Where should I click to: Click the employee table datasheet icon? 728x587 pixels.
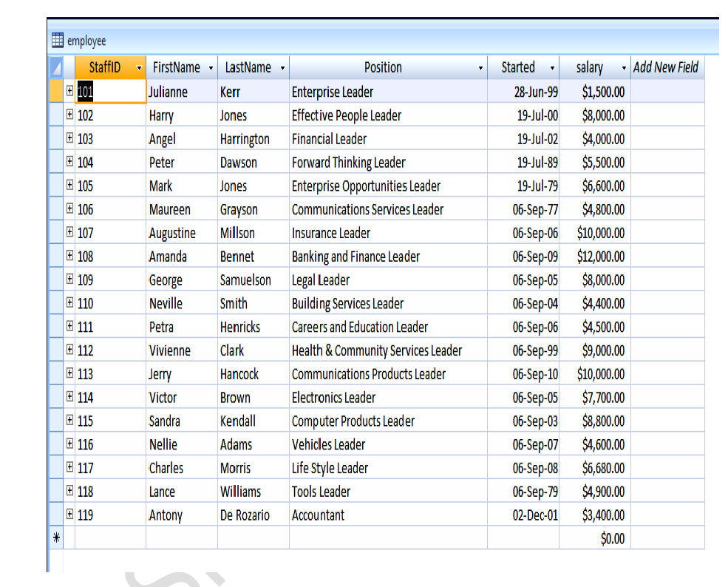tap(57, 41)
